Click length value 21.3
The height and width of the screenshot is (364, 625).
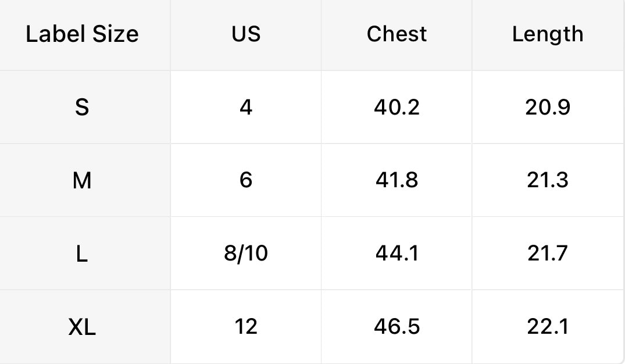point(548,180)
